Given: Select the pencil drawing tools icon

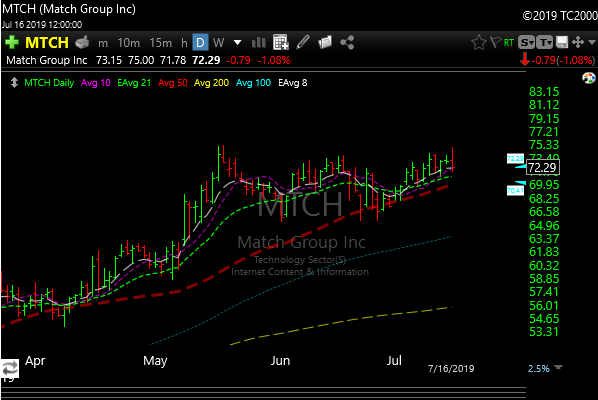Looking at the screenshot, I should coord(303,42).
